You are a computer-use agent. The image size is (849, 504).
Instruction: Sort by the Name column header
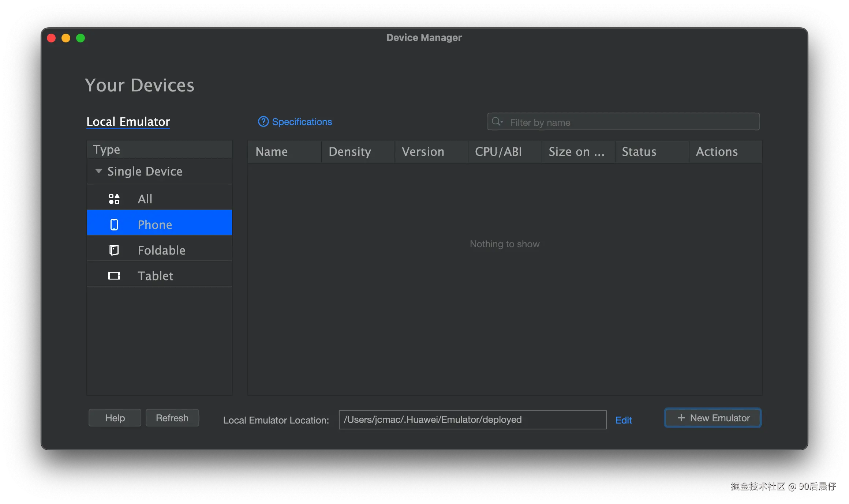click(x=285, y=152)
